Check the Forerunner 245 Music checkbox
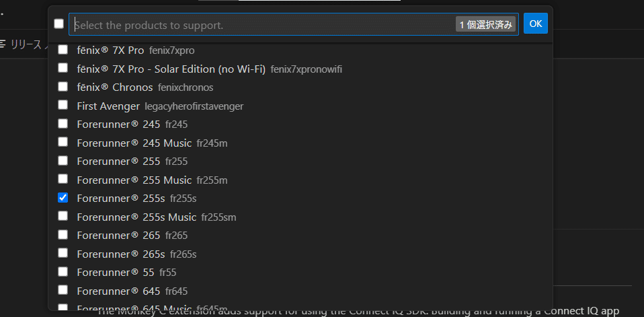Viewport: 644px width, 317px height. pyautogui.click(x=63, y=142)
